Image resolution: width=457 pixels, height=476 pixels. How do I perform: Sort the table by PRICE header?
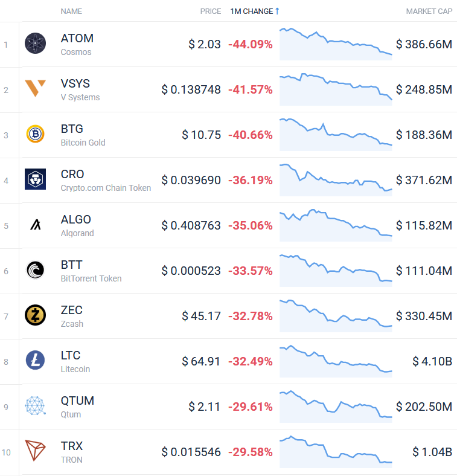pos(211,11)
